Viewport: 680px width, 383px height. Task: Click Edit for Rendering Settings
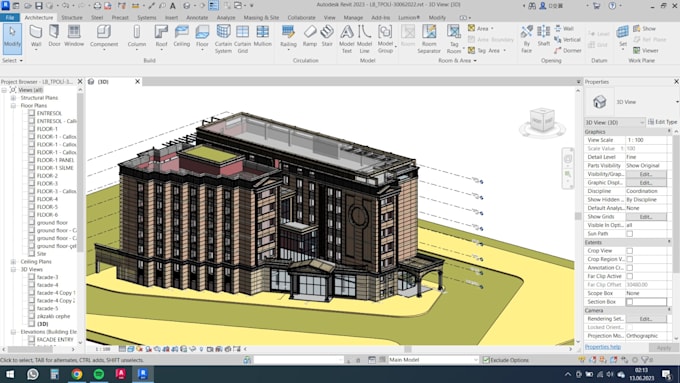646,319
